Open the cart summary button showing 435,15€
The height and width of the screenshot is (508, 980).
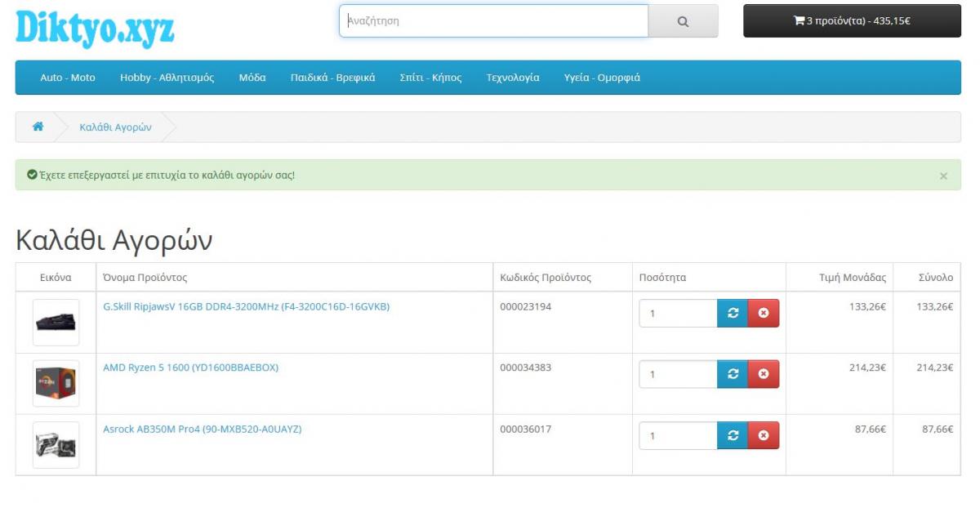click(x=852, y=21)
